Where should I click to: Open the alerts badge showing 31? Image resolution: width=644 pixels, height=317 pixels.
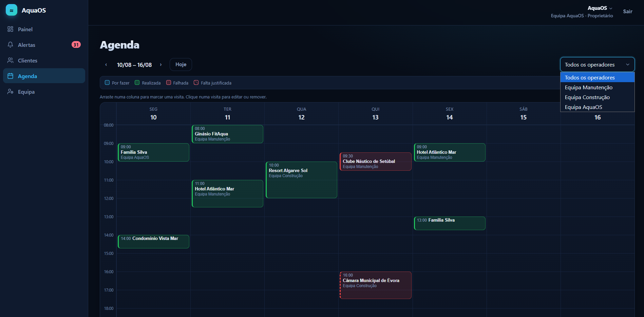(76, 45)
